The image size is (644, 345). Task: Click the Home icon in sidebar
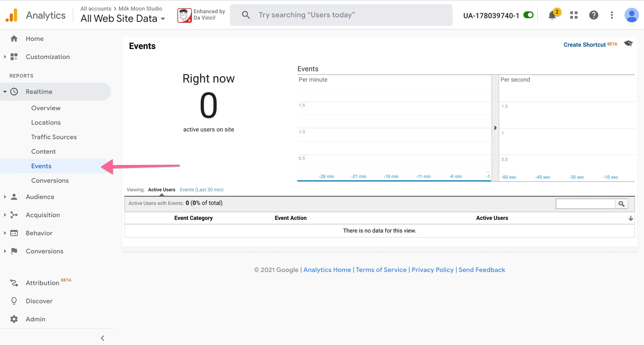[14, 38]
